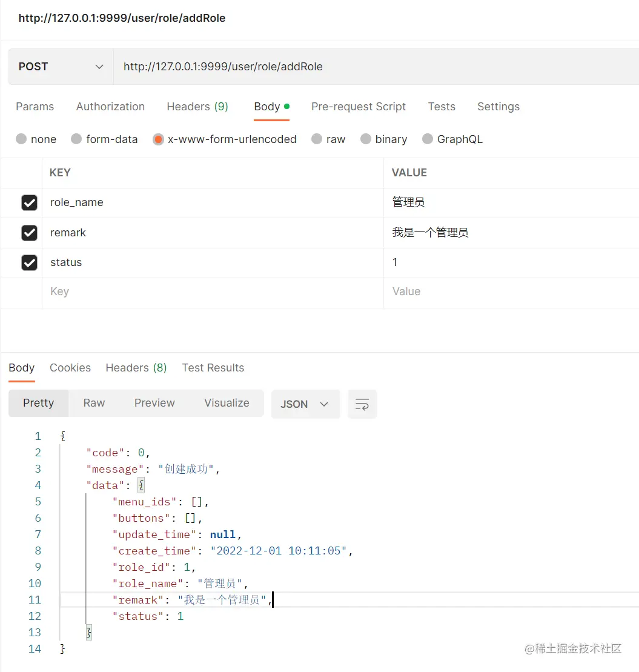
Task: Open the POST method dropdown
Action: pos(61,67)
